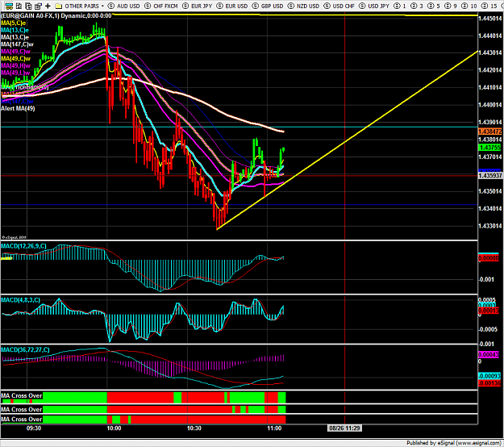Screen dimensions: 504x447
Task: Click the 10:00 time axis label
Action: (x=115, y=428)
